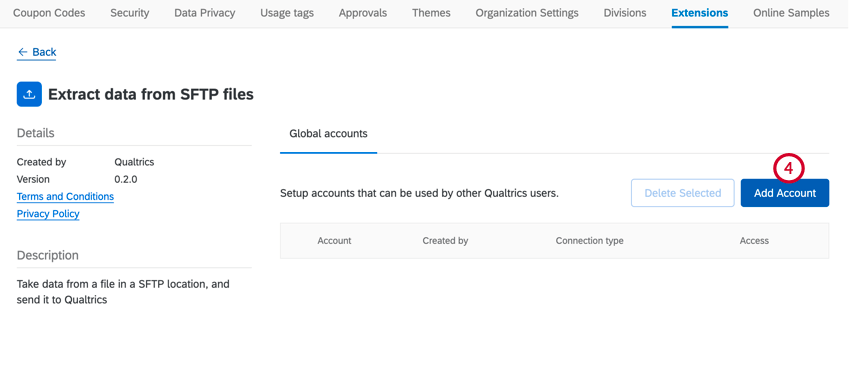
Task: Open Organization Settings tab
Action: (x=527, y=13)
